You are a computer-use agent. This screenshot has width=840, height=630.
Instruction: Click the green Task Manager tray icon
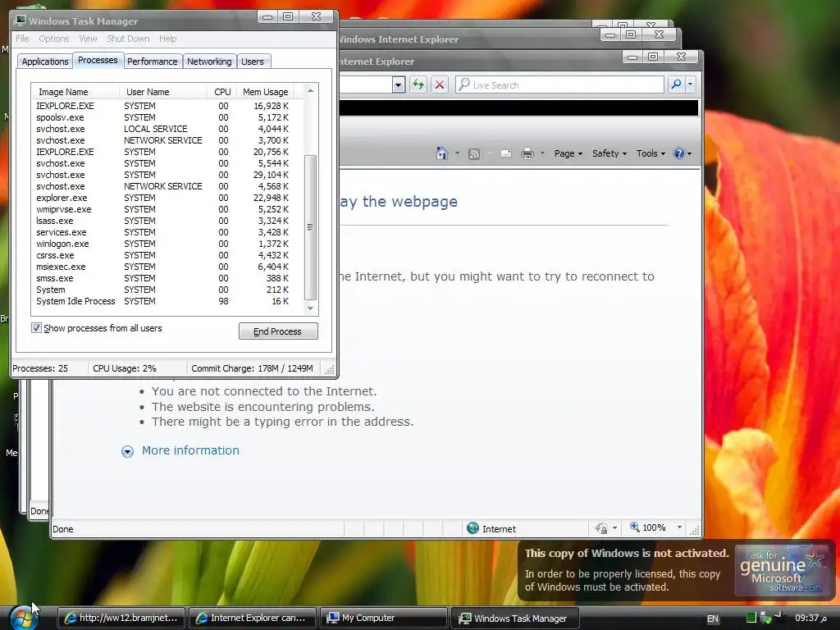751,618
